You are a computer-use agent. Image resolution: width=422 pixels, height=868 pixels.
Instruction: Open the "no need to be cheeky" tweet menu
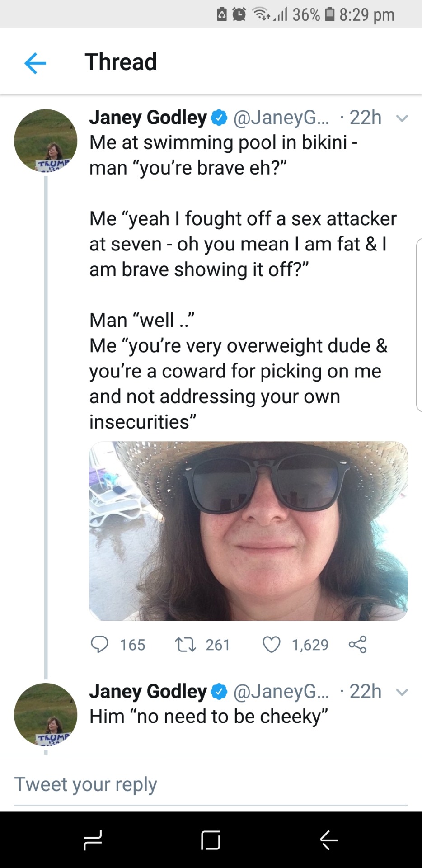point(402,692)
